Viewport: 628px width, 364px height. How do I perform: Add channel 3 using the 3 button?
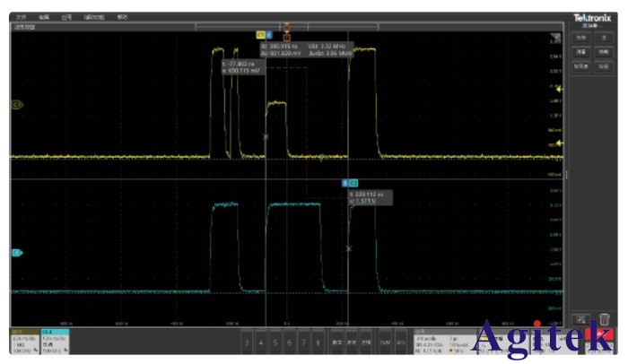tap(247, 342)
